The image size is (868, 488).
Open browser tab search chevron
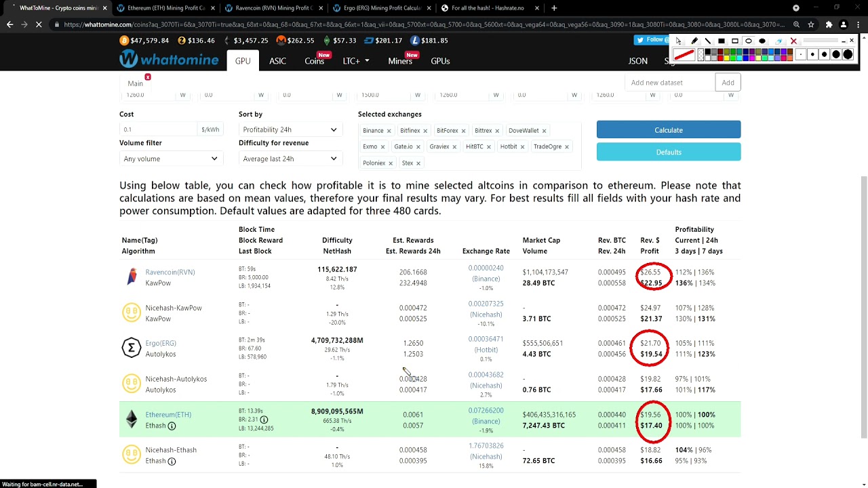pyautogui.click(x=796, y=8)
